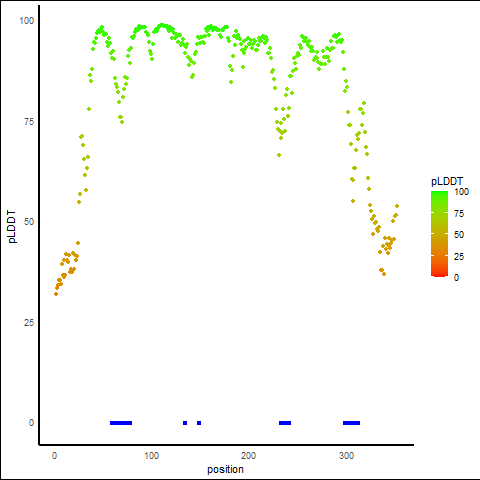This screenshot has width=480, height=480.
Task: Click the x-axis tick label 100
Action: tap(152, 456)
